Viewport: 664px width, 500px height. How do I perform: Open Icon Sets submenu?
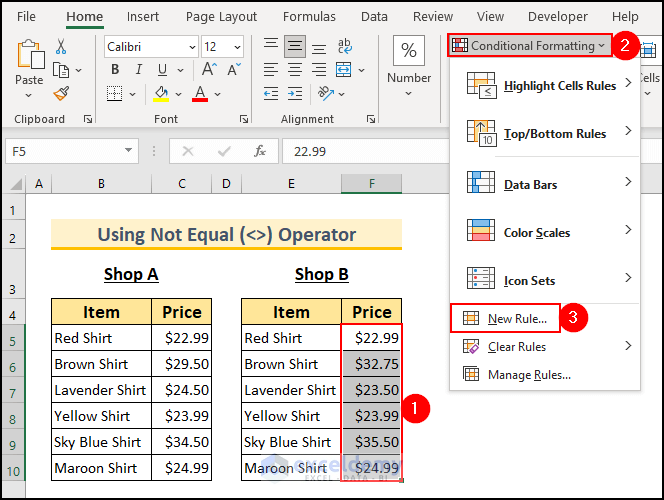pyautogui.click(x=545, y=280)
